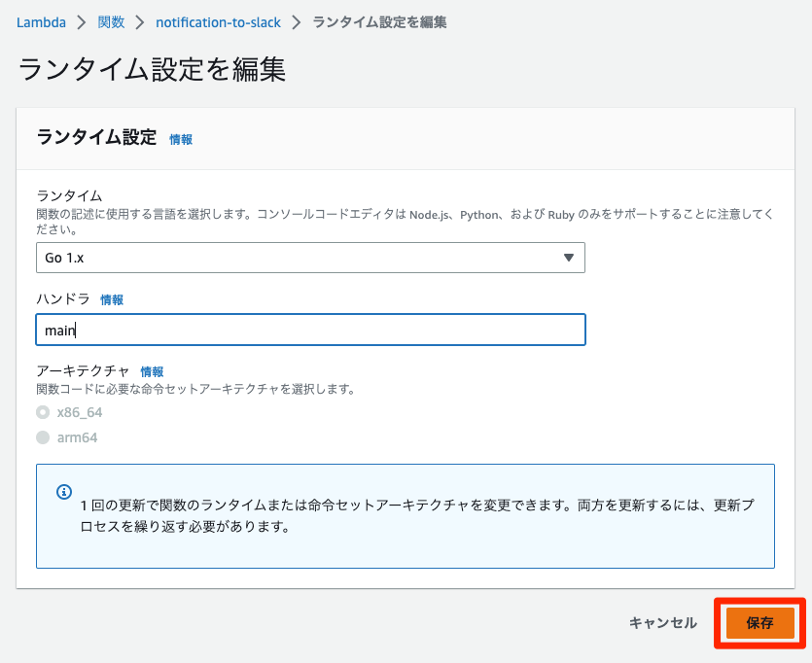Image resolution: width=812 pixels, height=663 pixels.
Task: Click the ランタイム設定を編集 page heading
Action: click(x=152, y=70)
